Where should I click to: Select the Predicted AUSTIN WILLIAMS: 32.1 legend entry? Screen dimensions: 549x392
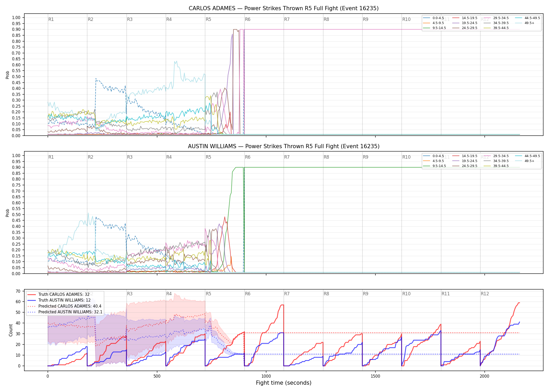click(65, 312)
